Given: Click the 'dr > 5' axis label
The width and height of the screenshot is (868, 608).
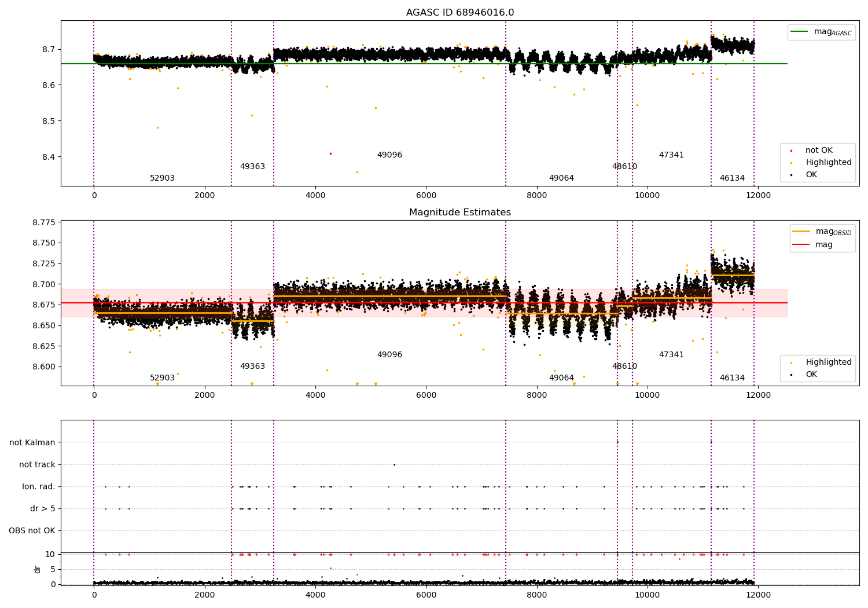Looking at the screenshot, I should pyautogui.click(x=43, y=509).
